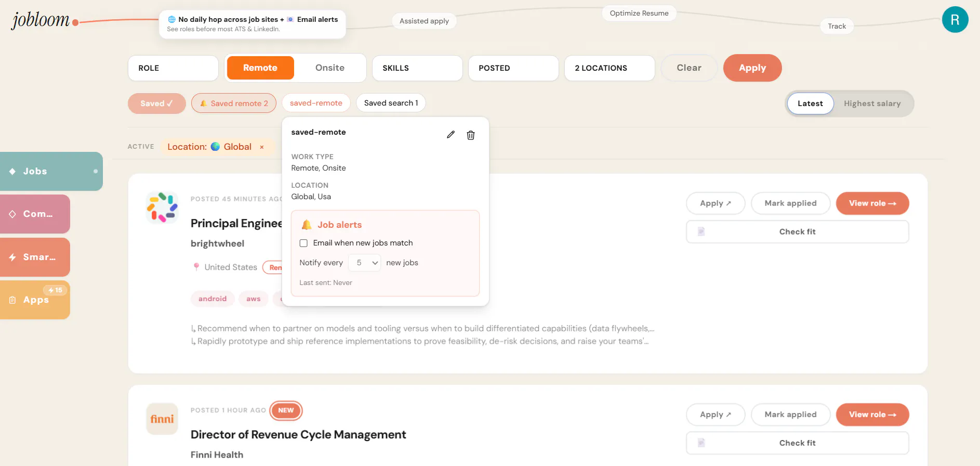The height and width of the screenshot is (466, 980).
Task: Open the SKILLS filter dropdown
Action: pos(417,68)
